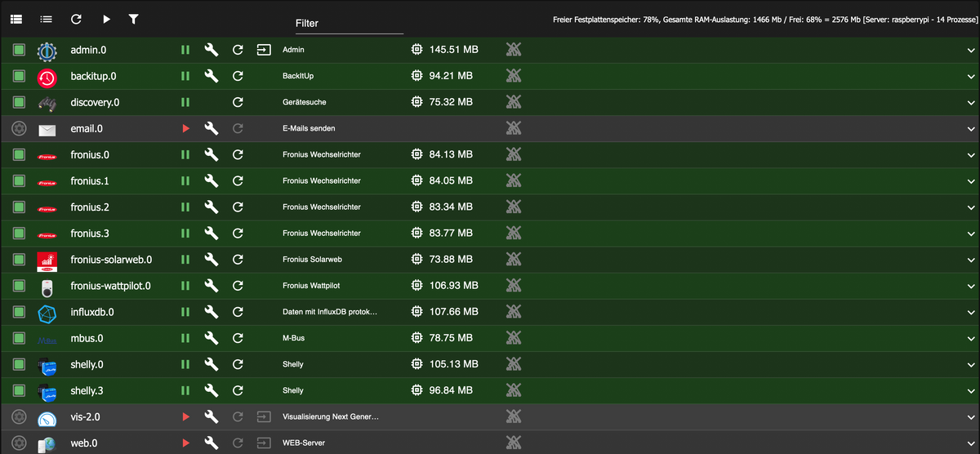
Task: Click the connection status icon for mbus.0
Action: click(x=513, y=338)
